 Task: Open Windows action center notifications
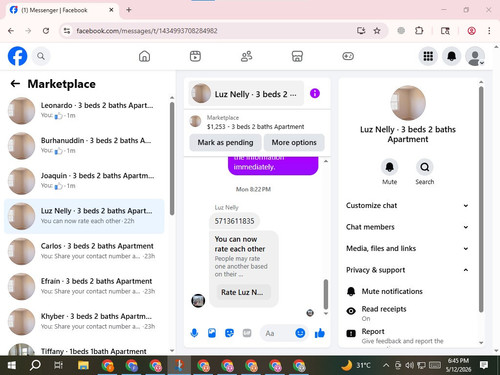point(484,365)
